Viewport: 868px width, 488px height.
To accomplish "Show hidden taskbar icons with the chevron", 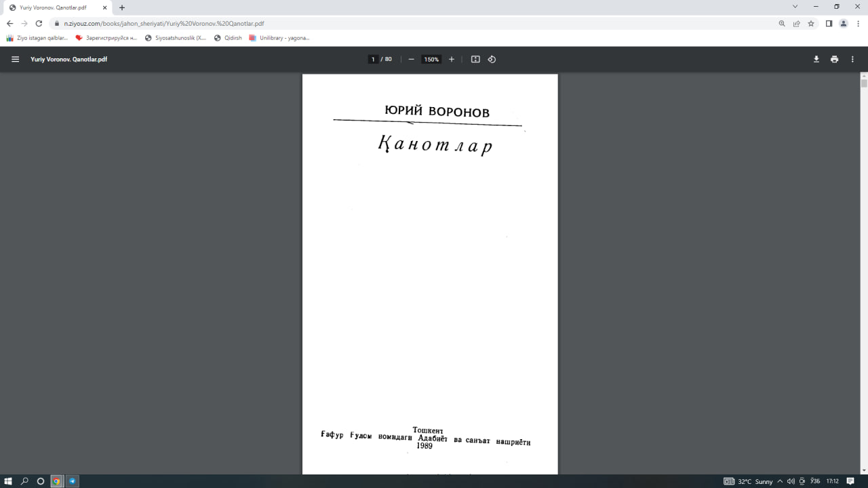I will (779, 481).
